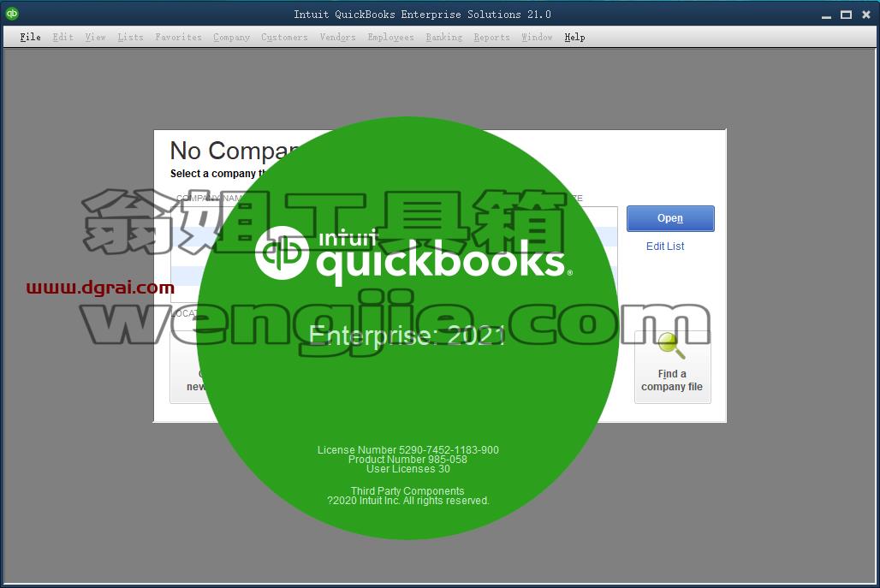Open the Company menu
The height and width of the screenshot is (588, 880).
[x=231, y=37]
